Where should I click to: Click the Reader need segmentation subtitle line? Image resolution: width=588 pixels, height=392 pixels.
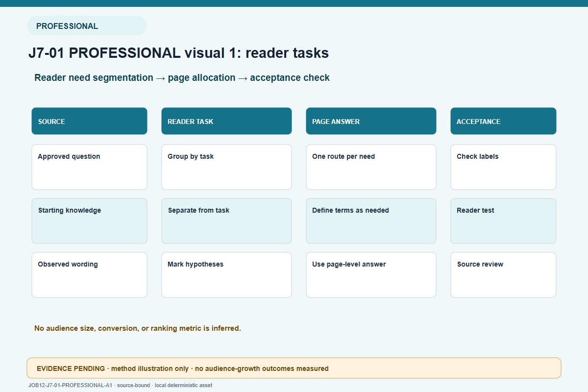pos(182,77)
